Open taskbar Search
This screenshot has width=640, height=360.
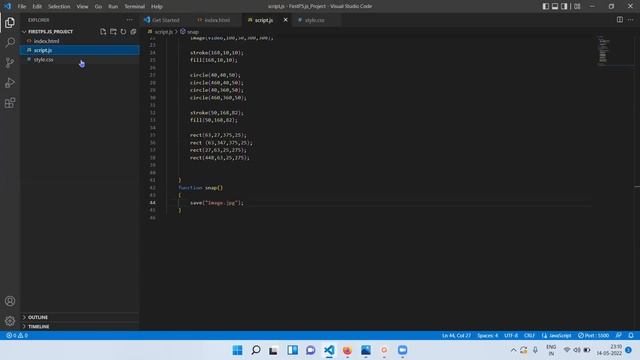(256, 350)
